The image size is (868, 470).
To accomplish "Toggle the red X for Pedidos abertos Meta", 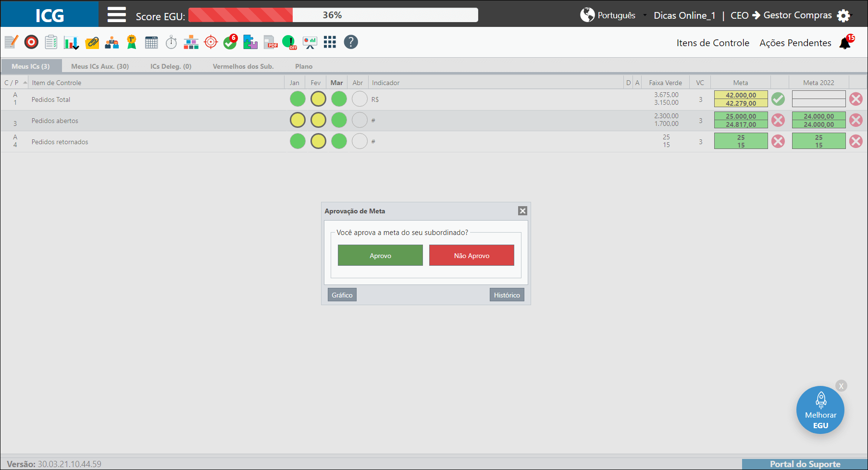I will (x=778, y=120).
